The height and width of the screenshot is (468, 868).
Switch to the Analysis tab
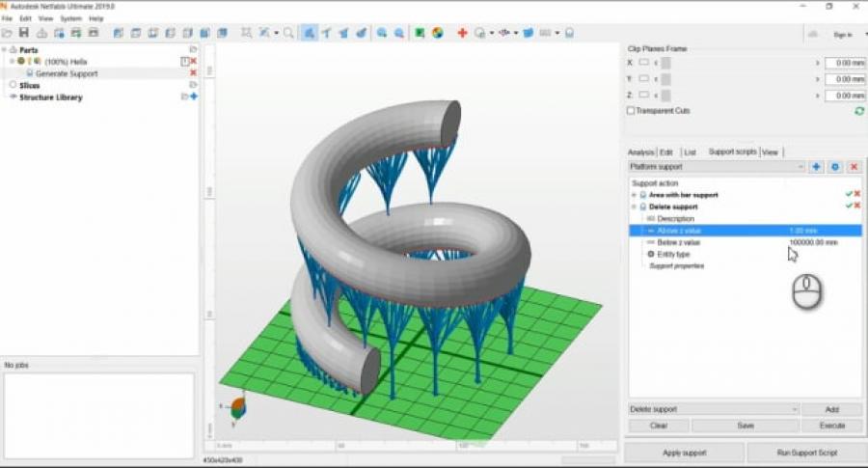(x=640, y=152)
